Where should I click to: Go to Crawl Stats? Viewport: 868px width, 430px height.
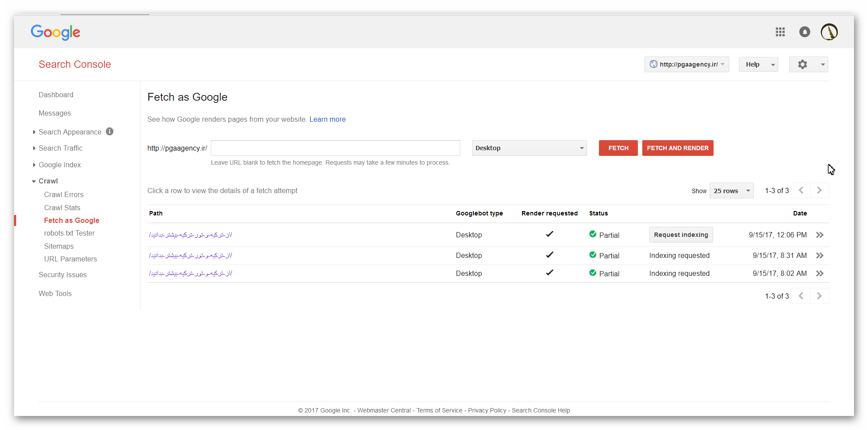[62, 208]
